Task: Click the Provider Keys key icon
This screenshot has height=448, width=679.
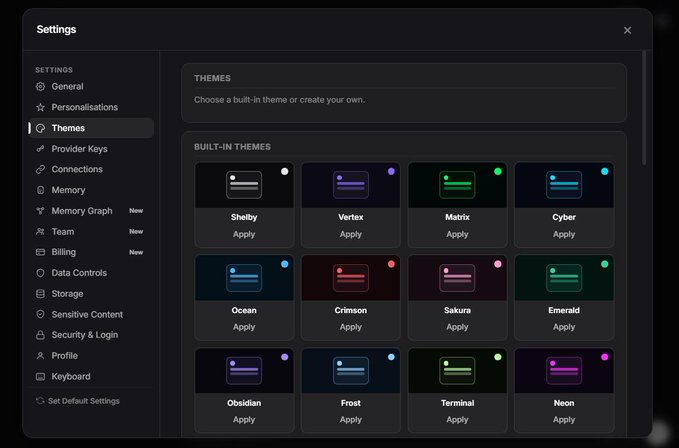Action: point(40,149)
